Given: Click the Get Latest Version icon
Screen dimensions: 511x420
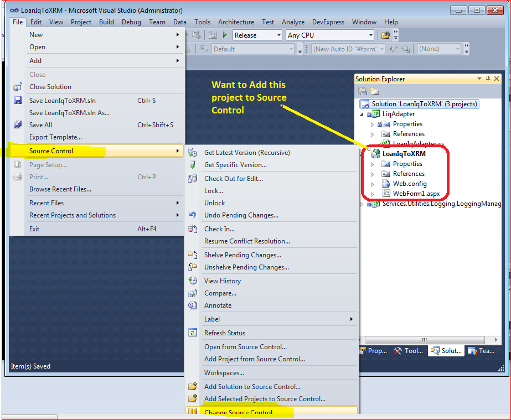Looking at the screenshot, I should (x=193, y=153).
